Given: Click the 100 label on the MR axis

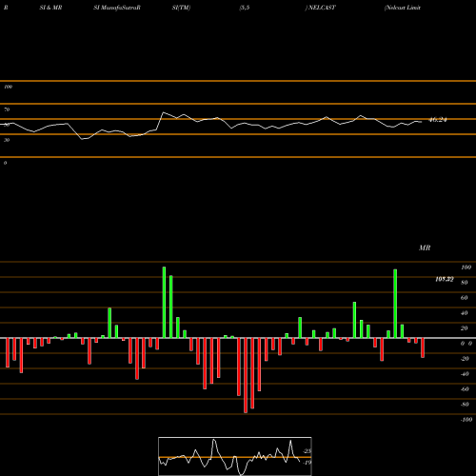Looking at the screenshot, I should tap(466, 268).
